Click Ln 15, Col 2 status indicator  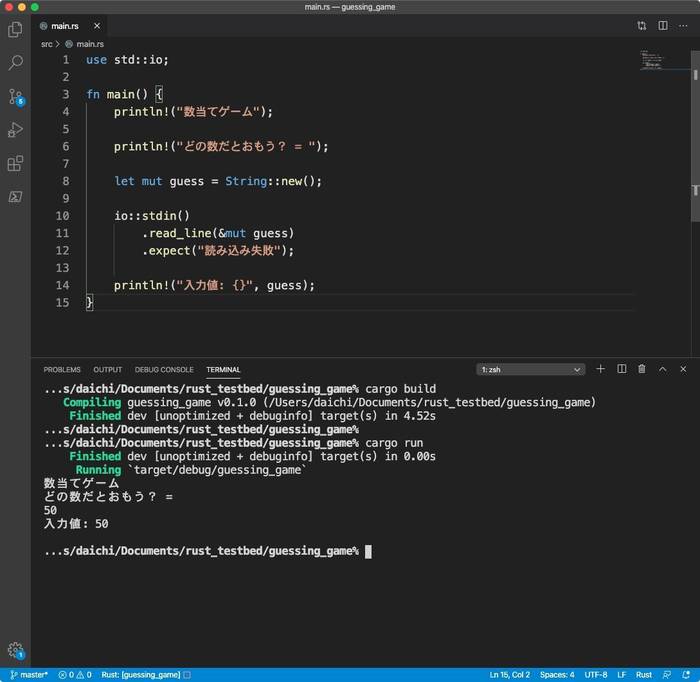click(509, 674)
